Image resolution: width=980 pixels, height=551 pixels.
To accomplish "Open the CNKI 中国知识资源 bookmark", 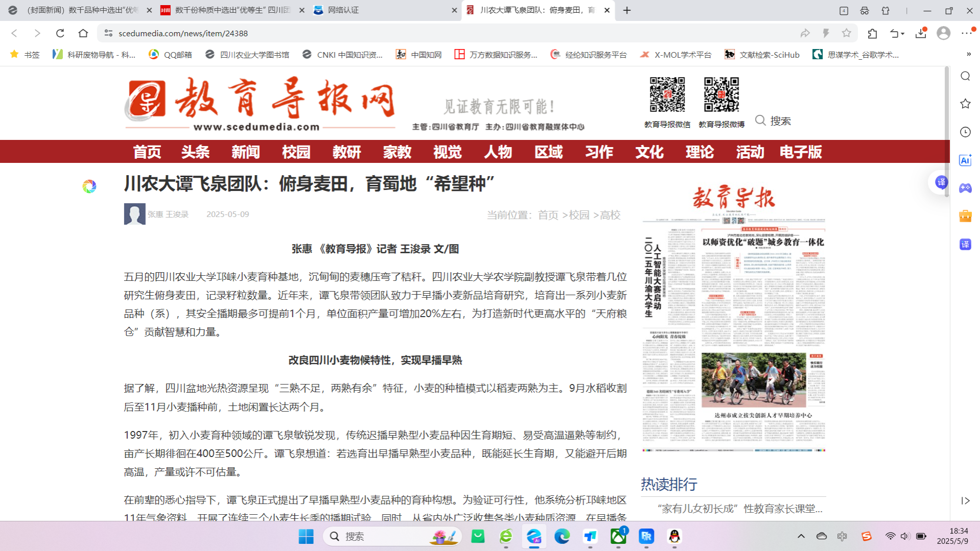I will click(342, 55).
